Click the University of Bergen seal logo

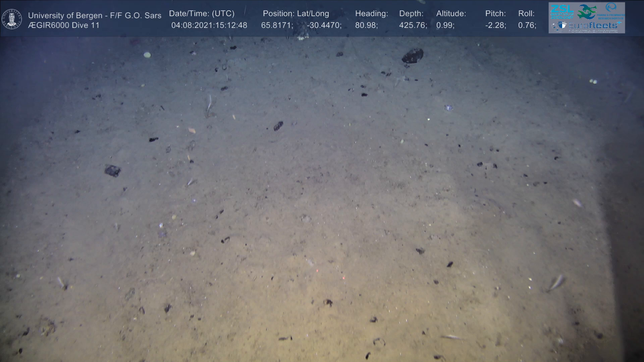pyautogui.click(x=12, y=19)
